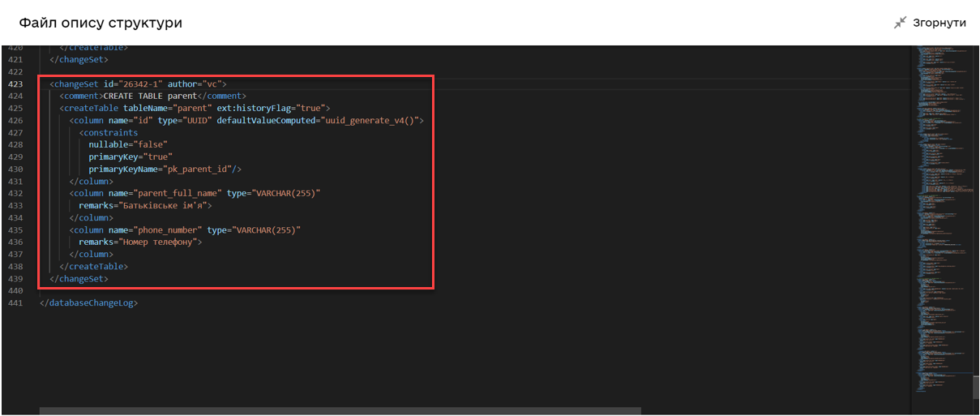Click the Згорнути collapse button
The width and height of the screenshot is (980, 416).
coord(930,23)
